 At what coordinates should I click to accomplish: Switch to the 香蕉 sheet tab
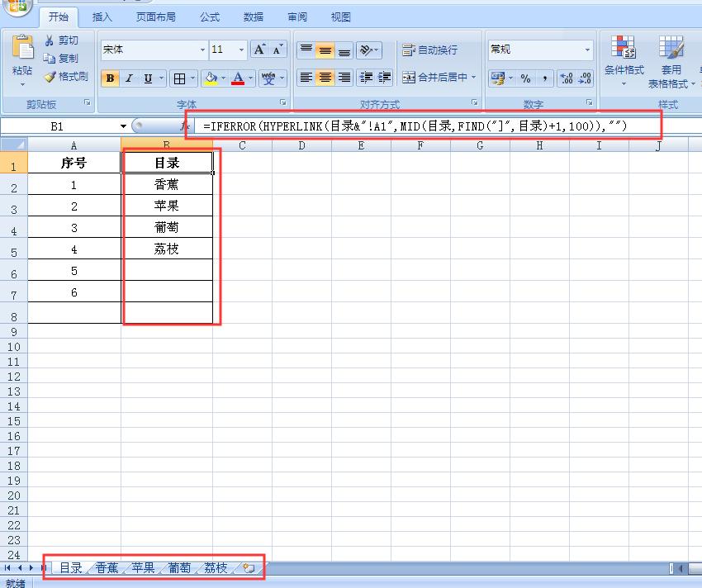tap(107, 568)
